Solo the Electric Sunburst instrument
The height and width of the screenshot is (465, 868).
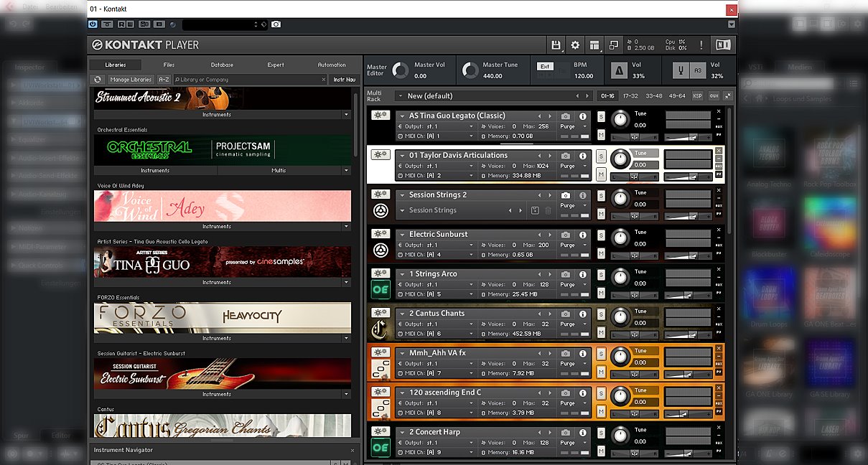coord(601,235)
